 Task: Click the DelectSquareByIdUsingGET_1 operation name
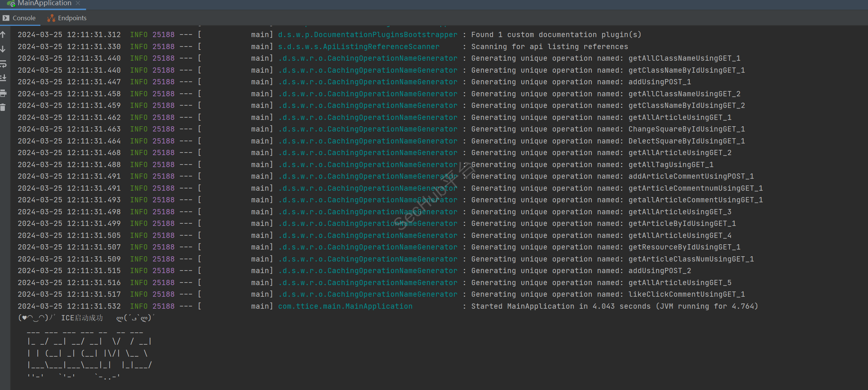(x=686, y=141)
